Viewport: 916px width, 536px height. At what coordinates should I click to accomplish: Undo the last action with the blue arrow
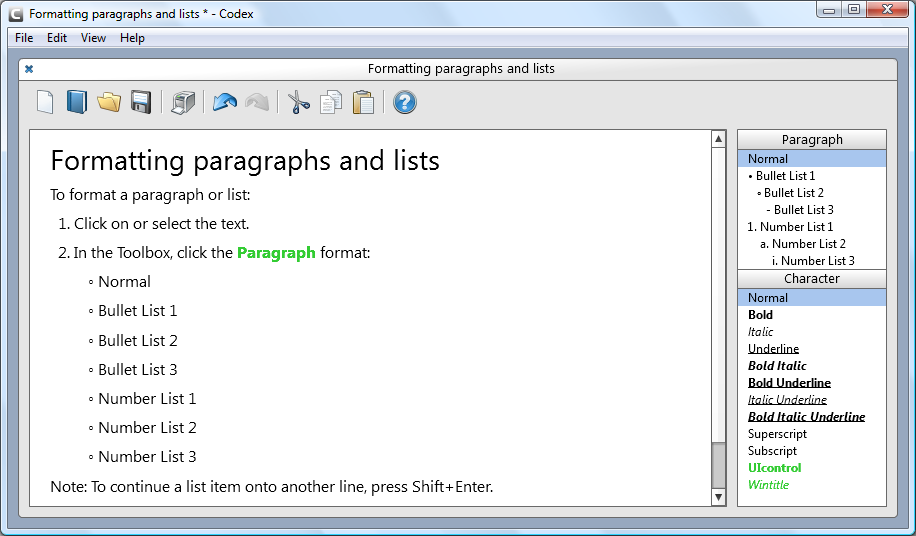(225, 102)
